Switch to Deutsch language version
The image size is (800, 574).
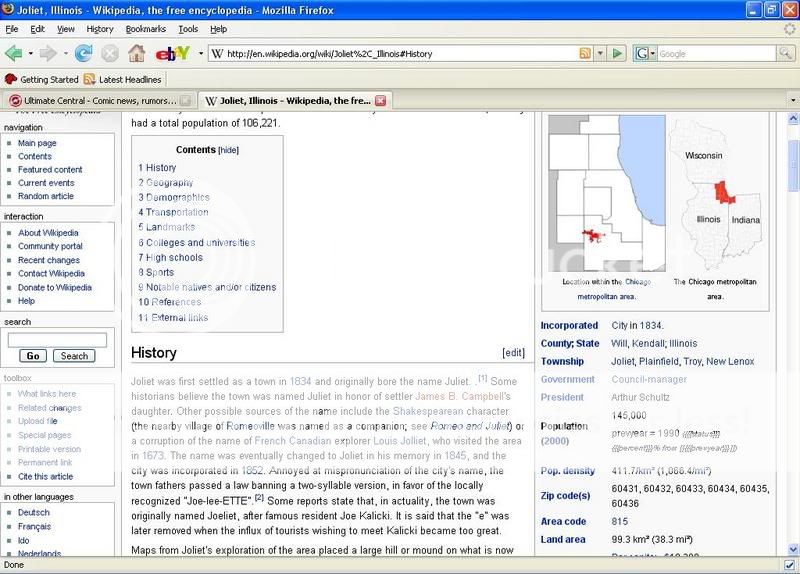[x=34, y=512]
